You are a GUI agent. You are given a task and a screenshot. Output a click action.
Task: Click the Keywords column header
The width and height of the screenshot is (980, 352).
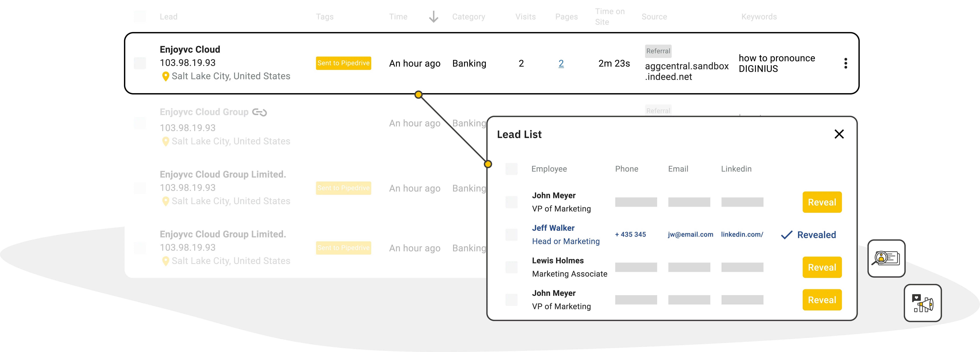[759, 17]
